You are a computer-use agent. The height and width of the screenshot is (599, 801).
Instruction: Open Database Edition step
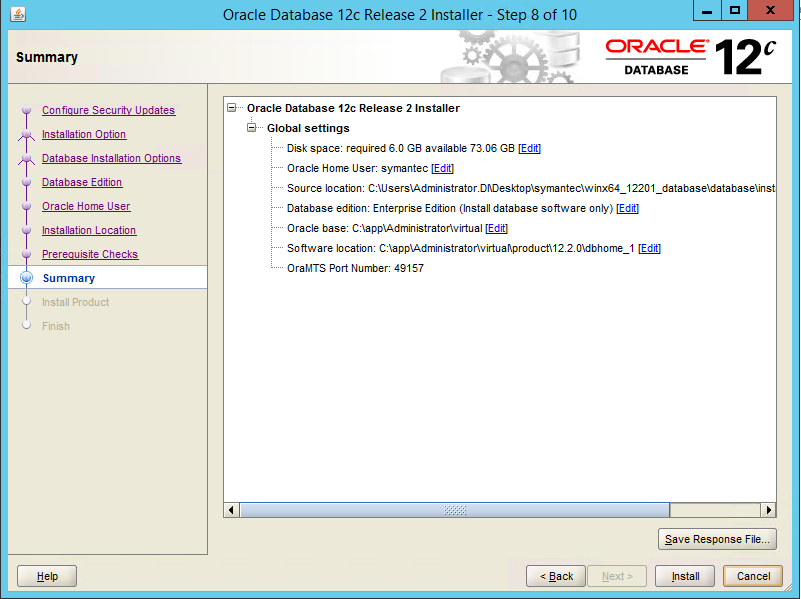tap(82, 182)
